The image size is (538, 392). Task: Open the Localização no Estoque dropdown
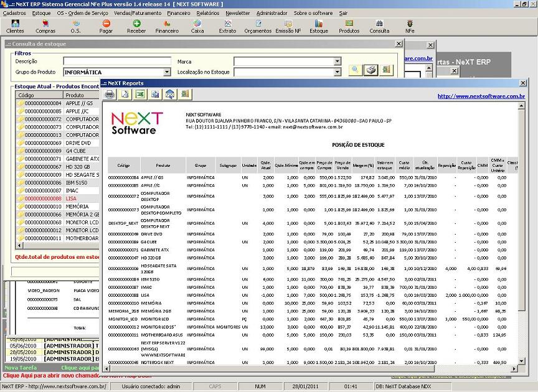[x=336, y=71]
